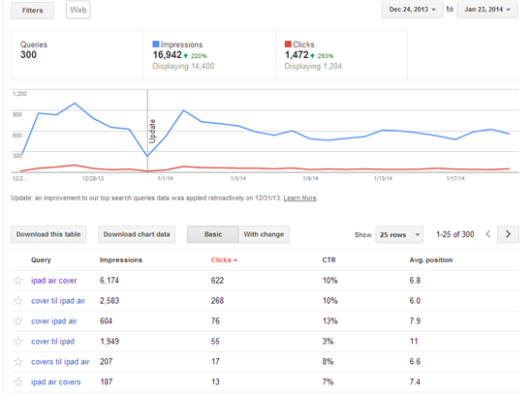Open the Jan 23, 2014 end date dropdown
532x394 pixels.
point(487,10)
